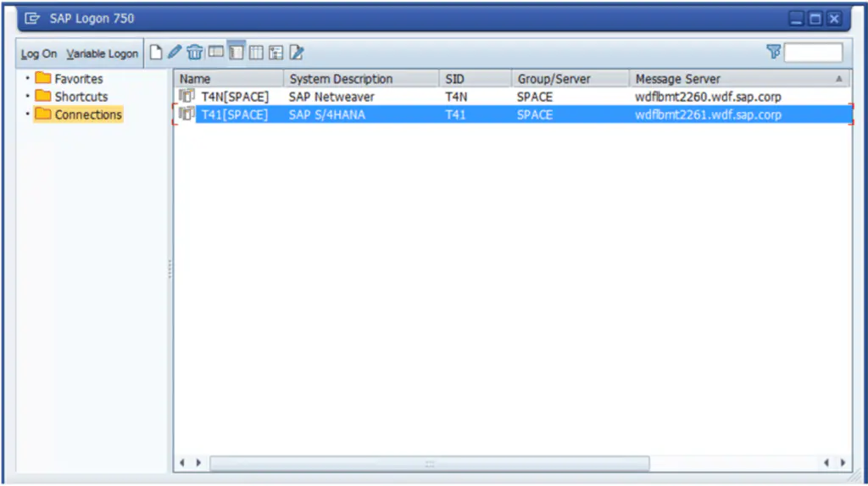Image resolution: width=868 pixels, height=486 pixels.
Task: Delete the selected connection with the trash icon
Action: click(194, 53)
